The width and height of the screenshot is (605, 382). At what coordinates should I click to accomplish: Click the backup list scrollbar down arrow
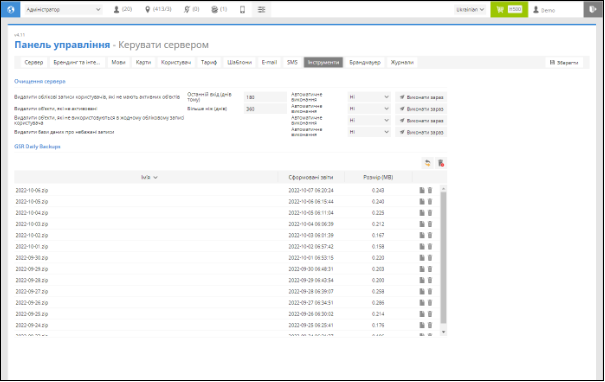click(x=443, y=332)
